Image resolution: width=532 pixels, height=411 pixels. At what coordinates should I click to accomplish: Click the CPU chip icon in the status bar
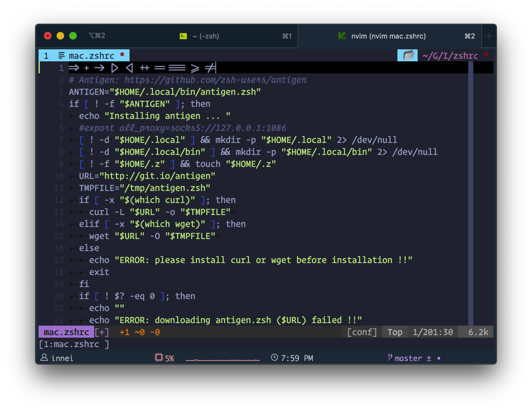[159, 357]
